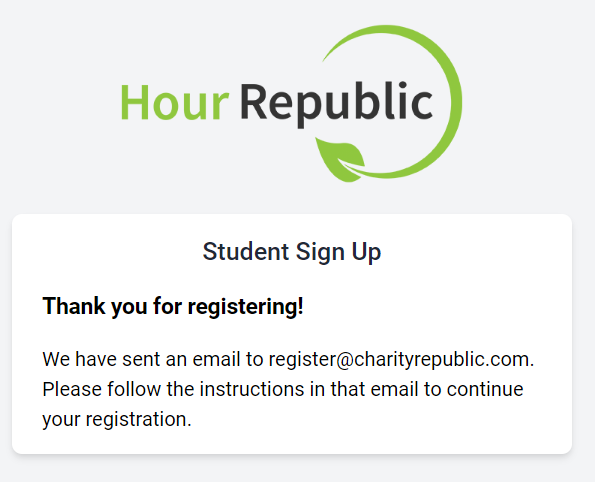The height and width of the screenshot is (482, 595).
Task: Click 'Sign Up' in the card heading
Action: click(338, 252)
